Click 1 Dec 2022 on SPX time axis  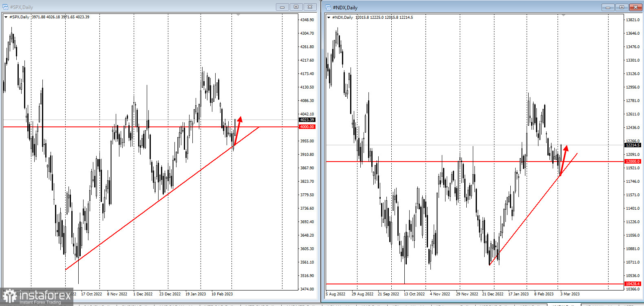click(x=143, y=294)
